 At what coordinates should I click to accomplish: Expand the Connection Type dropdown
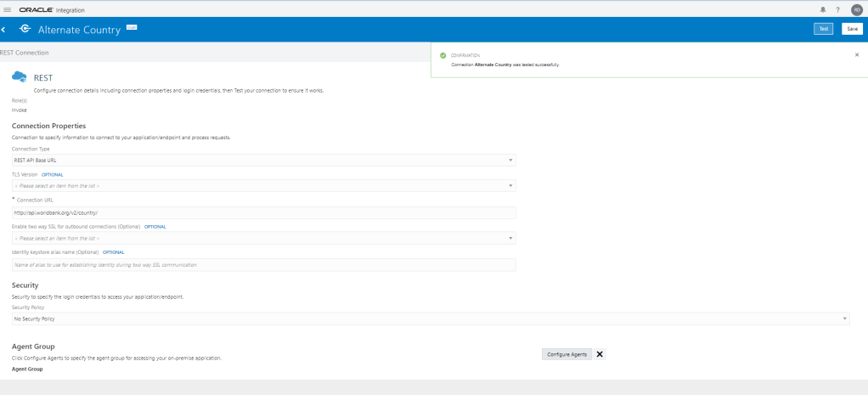tap(263, 160)
